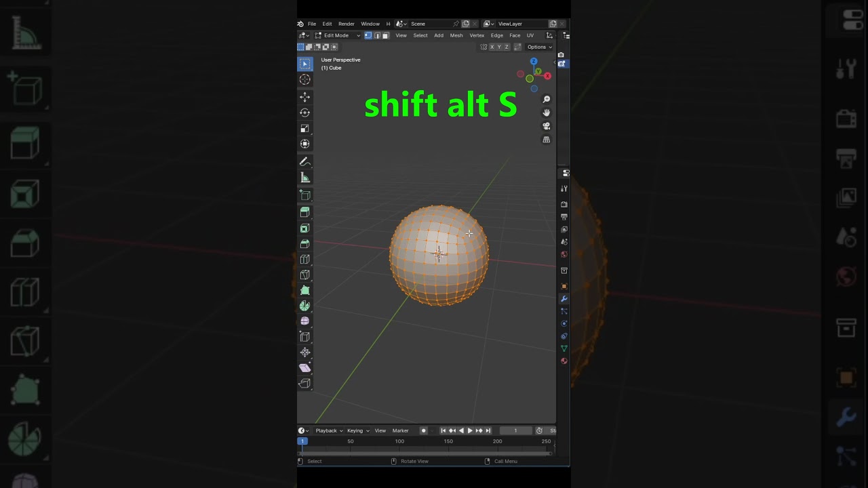The height and width of the screenshot is (488, 868).
Task: Enable face select mode
Action: pyautogui.click(x=385, y=35)
